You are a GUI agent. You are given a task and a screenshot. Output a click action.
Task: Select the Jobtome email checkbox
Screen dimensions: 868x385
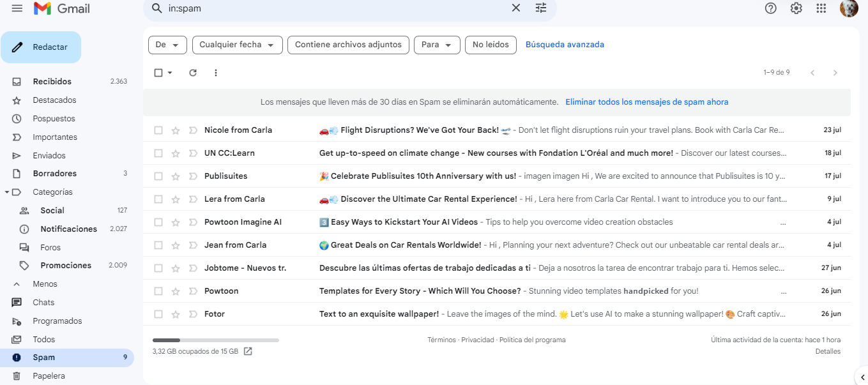158,268
